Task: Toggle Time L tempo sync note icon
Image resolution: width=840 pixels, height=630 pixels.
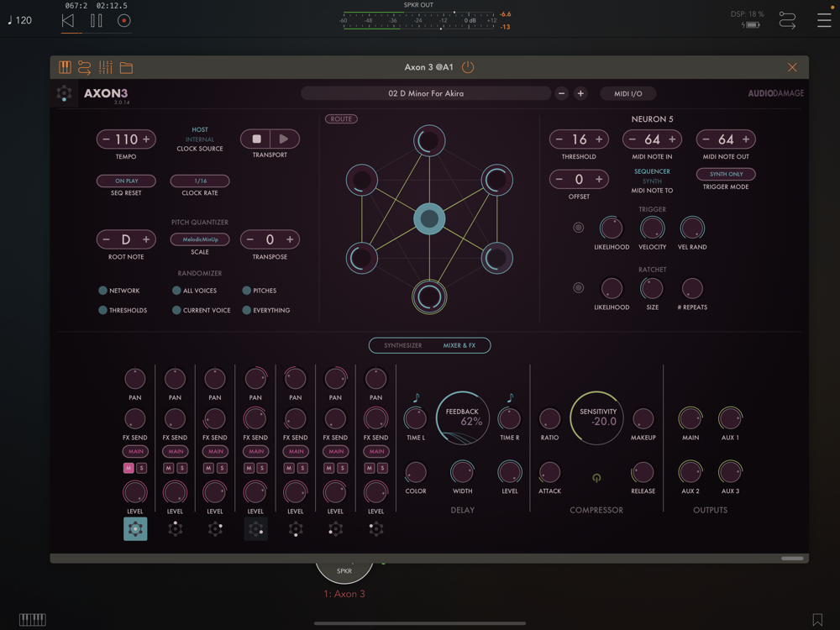Action: 417,398
